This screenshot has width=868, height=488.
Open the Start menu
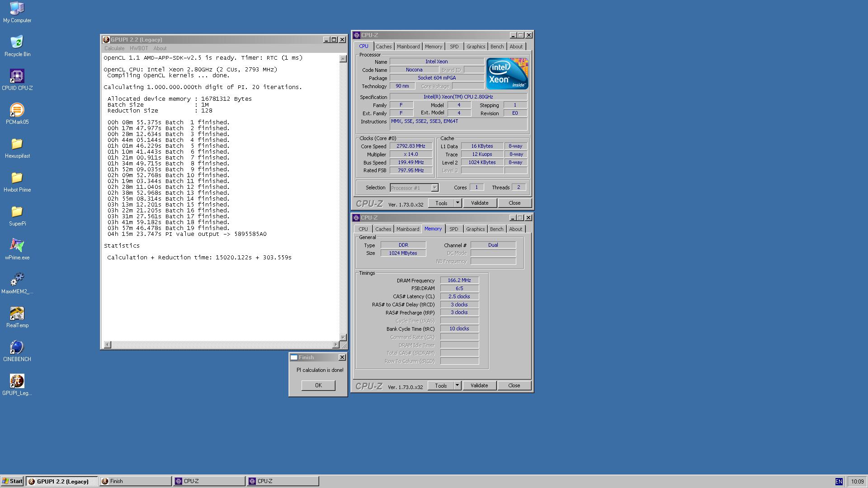[x=12, y=481]
